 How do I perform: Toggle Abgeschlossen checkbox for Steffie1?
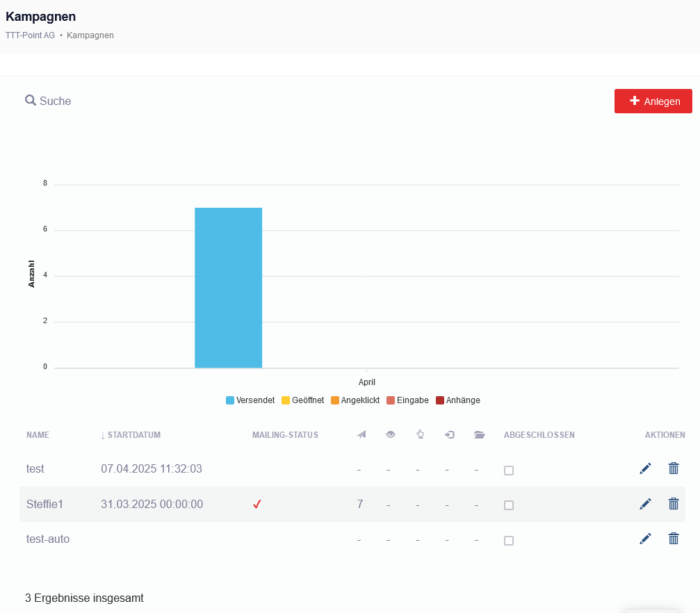(x=509, y=505)
